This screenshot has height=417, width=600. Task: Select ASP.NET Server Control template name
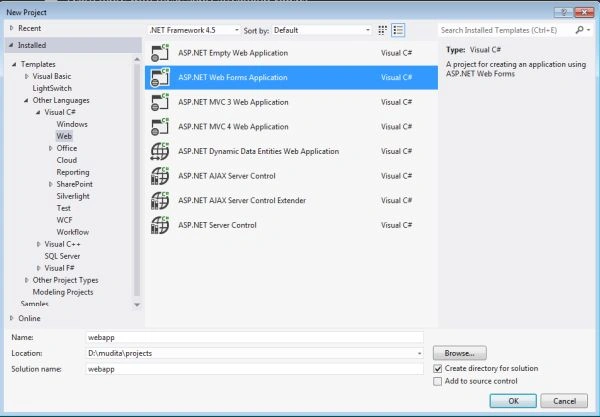pos(217,225)
